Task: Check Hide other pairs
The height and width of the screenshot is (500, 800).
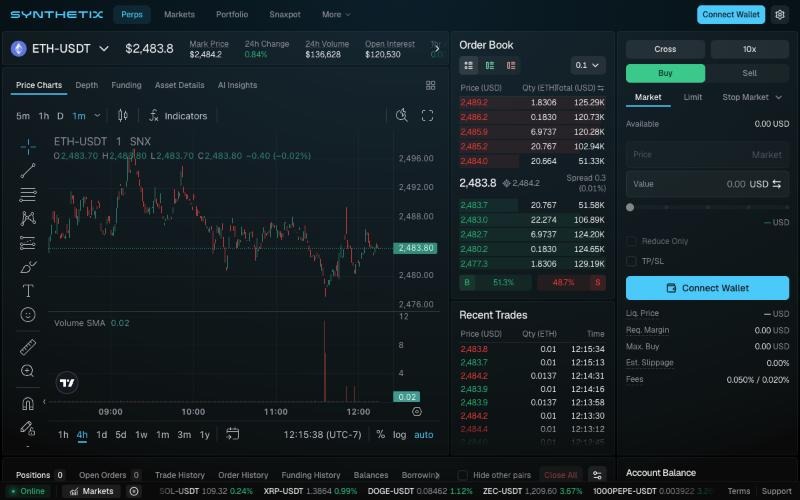Action: tap(463, 475)
